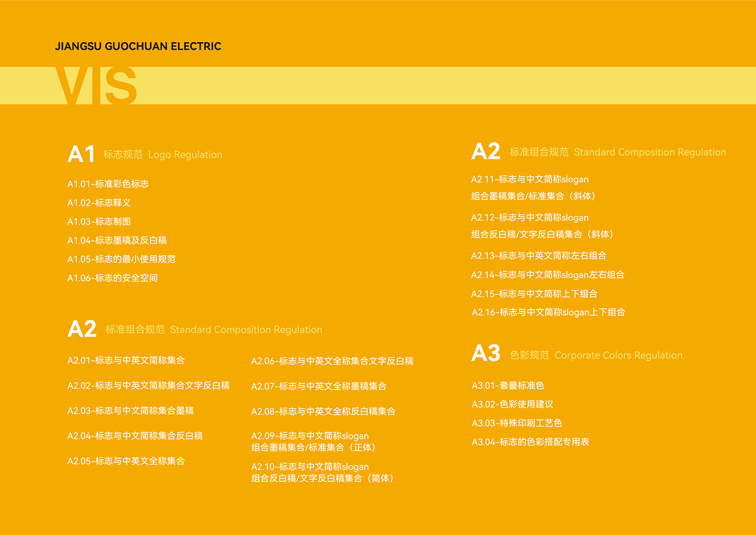The width and height of the screenshot is (756, 535).
Task: Click entry A3.01-套叠标准色
Action: [x=508, y=385]
